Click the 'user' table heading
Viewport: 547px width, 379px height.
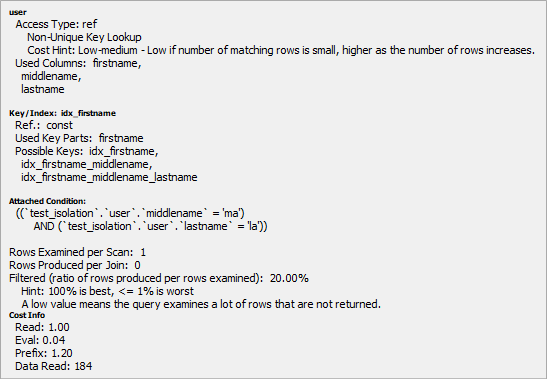[17, 12]
